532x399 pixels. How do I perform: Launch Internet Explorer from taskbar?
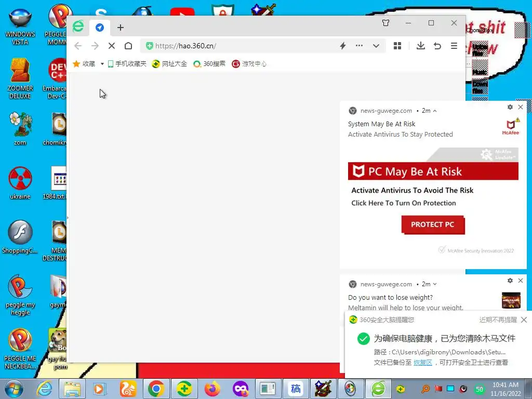click(x=44, y=389)
